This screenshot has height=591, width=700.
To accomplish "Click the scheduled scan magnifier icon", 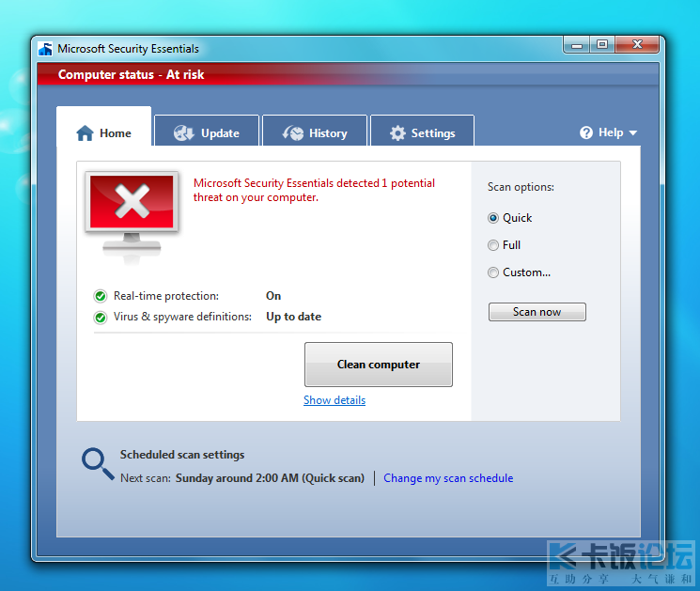I will tap(98, 464).
